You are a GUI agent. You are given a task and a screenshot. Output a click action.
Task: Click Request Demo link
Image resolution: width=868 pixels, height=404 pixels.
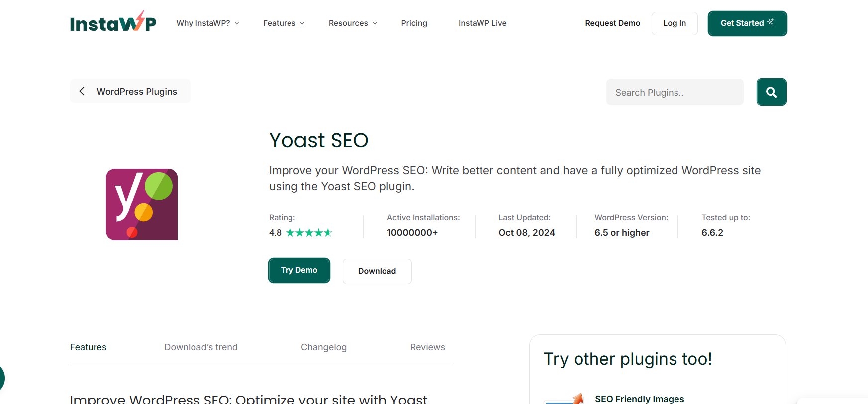coord(612,23)
